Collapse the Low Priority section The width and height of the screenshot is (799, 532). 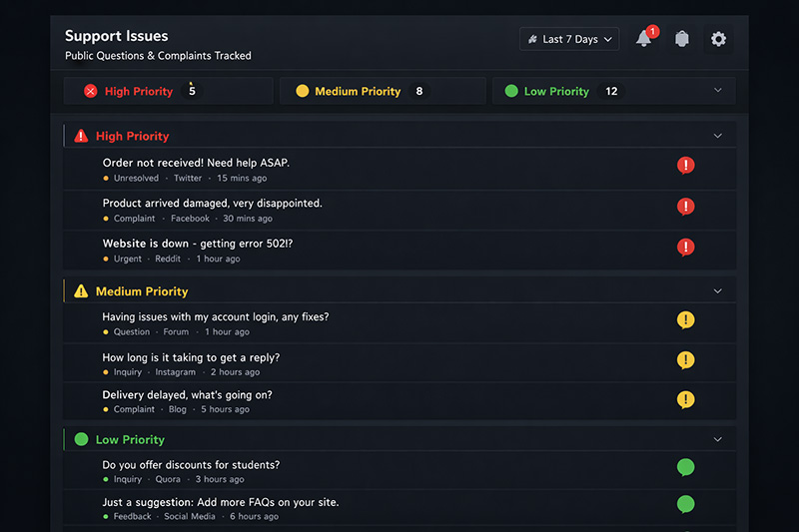coord(717,439)
